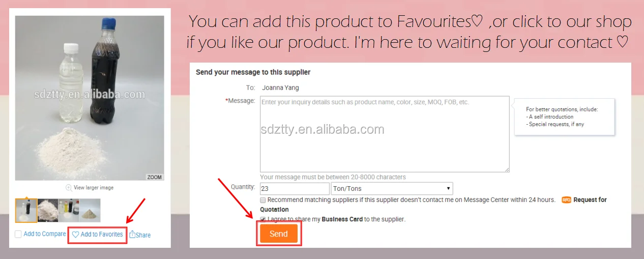
Task: Click the View larger image link
Action: coord(94,187)
